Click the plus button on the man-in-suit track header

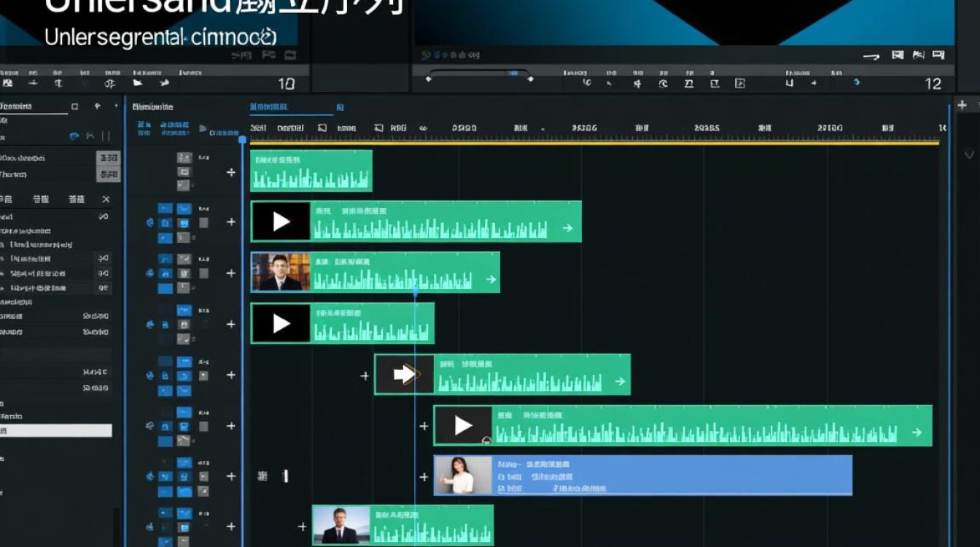point(231,273)
